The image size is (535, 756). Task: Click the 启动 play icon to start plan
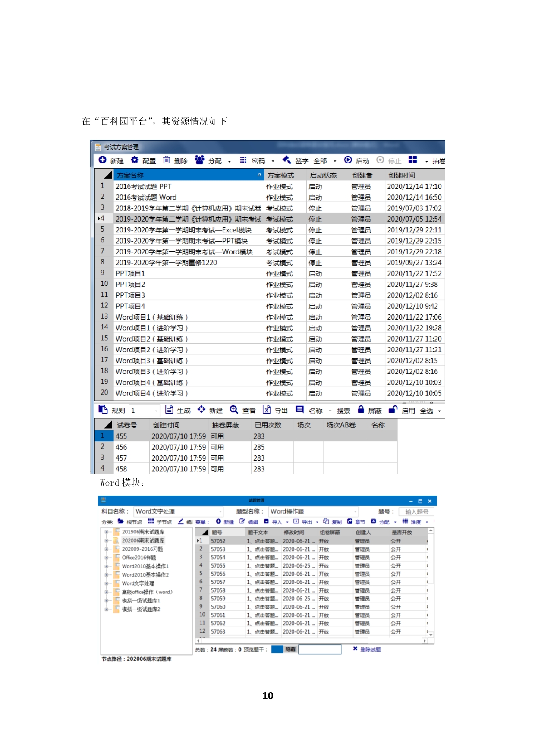tap(348, 160)
